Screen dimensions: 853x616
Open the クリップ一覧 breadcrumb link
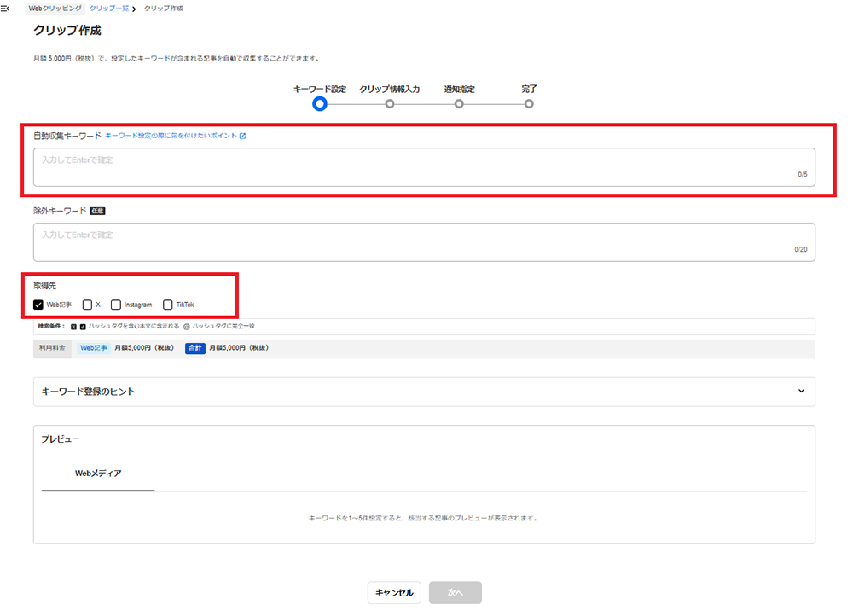pyautogui.click(x=109, y=9)
